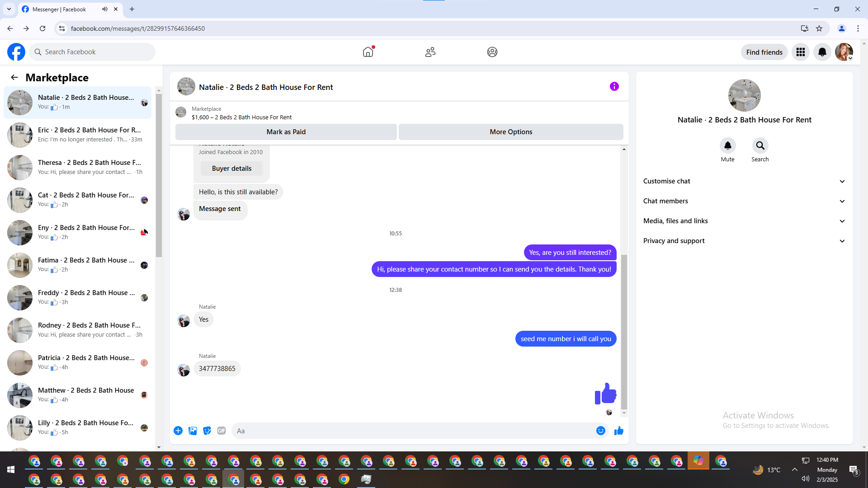Show hidden system tray icons chevron

coord(794,470)
